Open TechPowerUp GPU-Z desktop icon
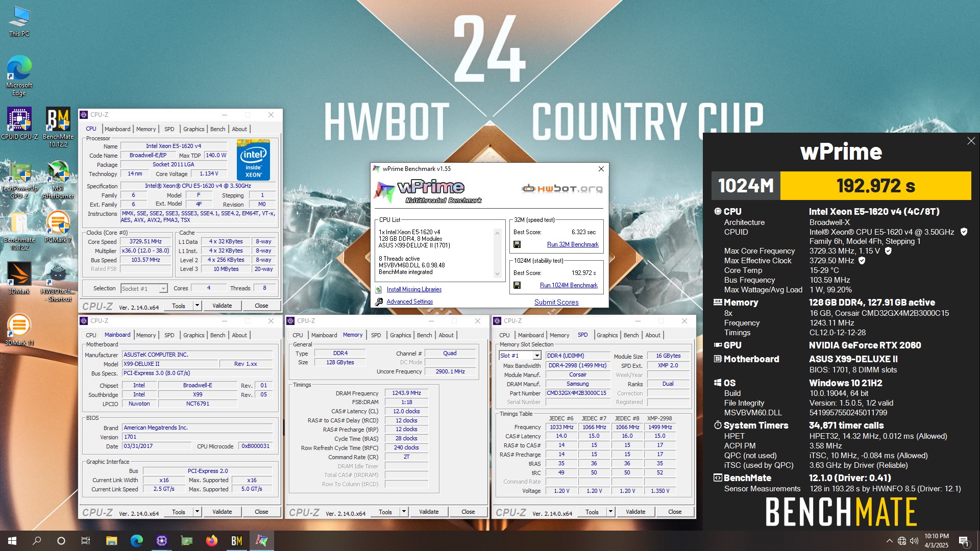 click(19, 178)
